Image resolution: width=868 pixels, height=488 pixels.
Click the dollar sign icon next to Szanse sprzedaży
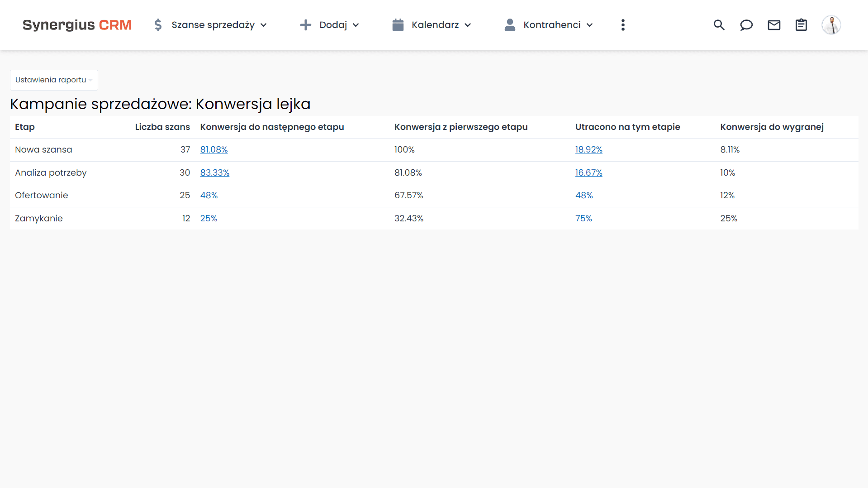click(158, 25)
